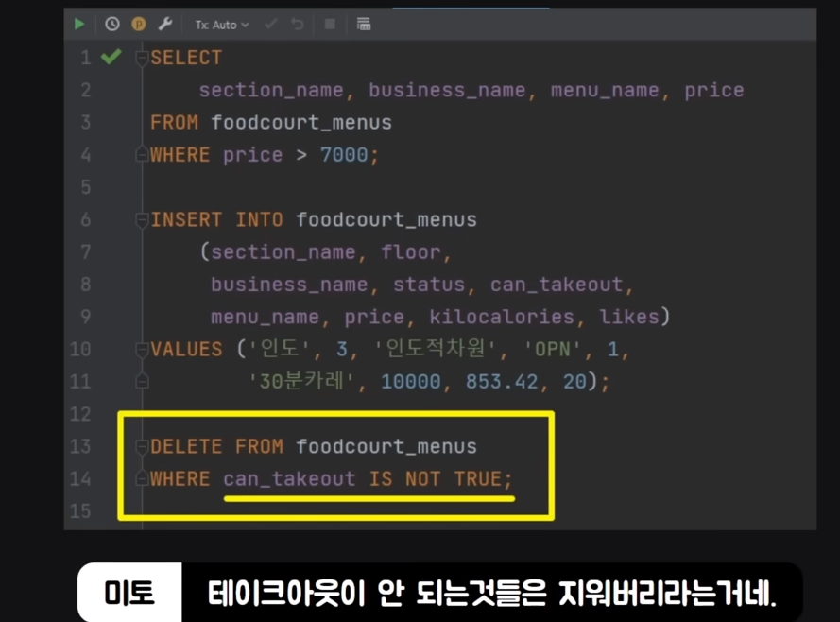Click can_takeout on line 8
Viewport: 840px width, 622px height.
(557, 285)
